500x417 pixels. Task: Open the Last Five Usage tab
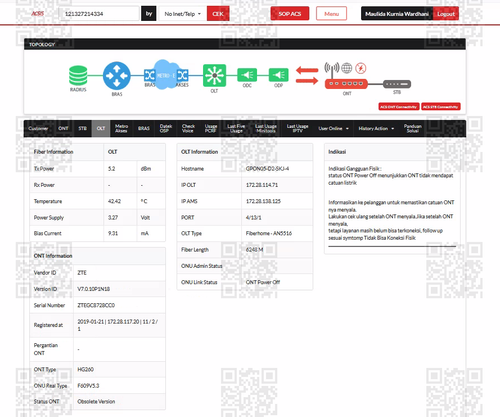(x=236, y=128)
